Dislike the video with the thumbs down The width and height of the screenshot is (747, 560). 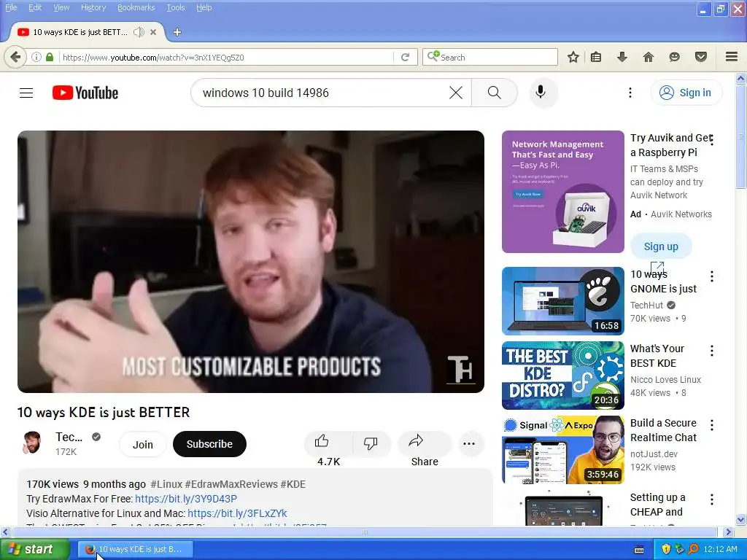pyautogui.click(x=371, y=443)
